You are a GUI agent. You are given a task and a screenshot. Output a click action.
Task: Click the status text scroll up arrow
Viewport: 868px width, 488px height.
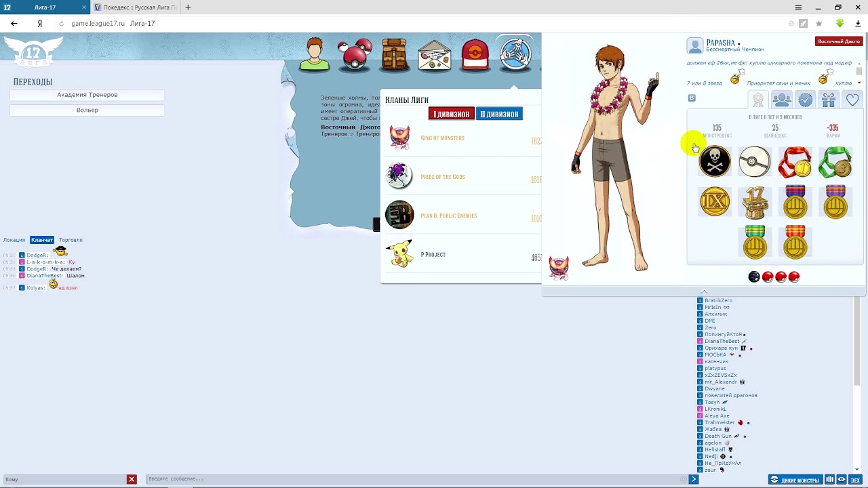click(859, 63)
